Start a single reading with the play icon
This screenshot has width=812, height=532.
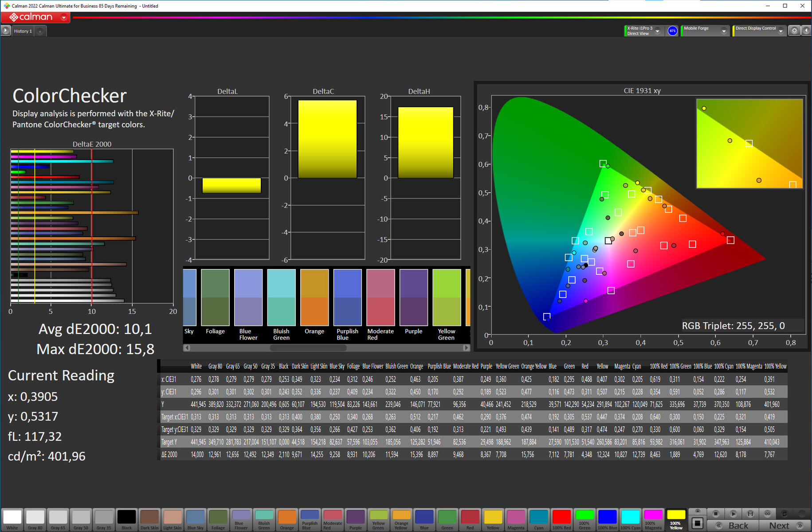tap(733, 513)
